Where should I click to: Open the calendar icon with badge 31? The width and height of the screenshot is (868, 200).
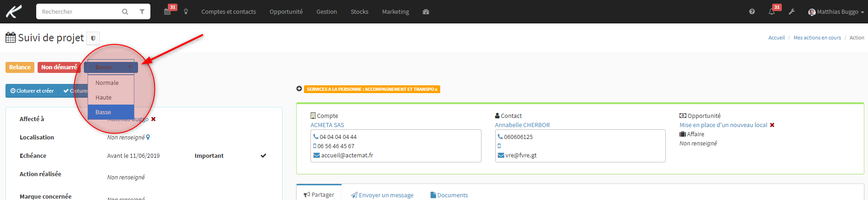(x=168, y=11)
